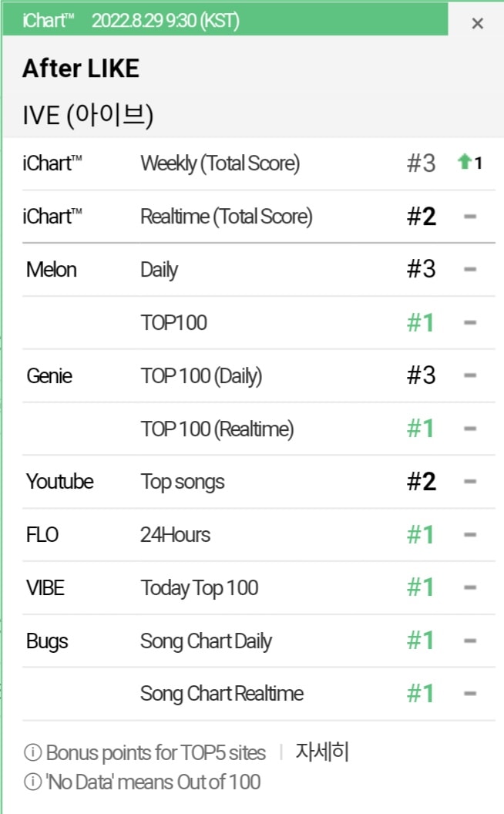
Task: Click the VIBE Today Top 100 row
Action: click(x=258, y=587)
